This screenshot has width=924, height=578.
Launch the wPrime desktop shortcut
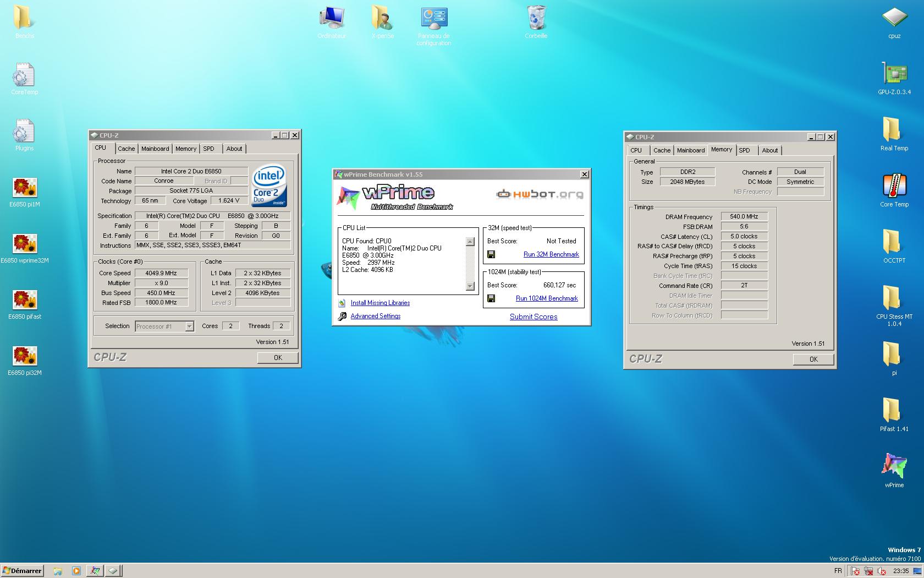[x=894, y=471]
